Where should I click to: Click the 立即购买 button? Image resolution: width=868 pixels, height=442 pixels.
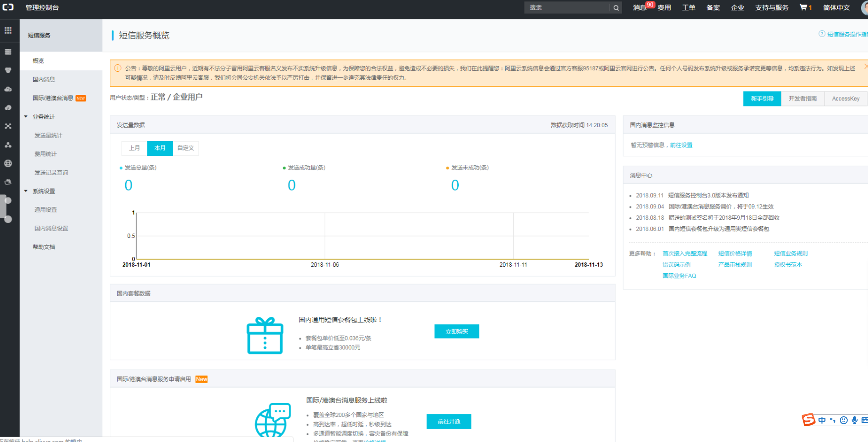457,332
